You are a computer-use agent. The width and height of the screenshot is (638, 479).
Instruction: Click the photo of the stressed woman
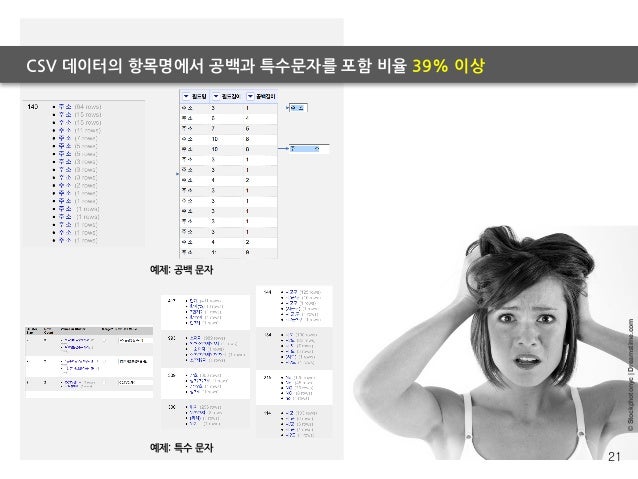(494, 343)
